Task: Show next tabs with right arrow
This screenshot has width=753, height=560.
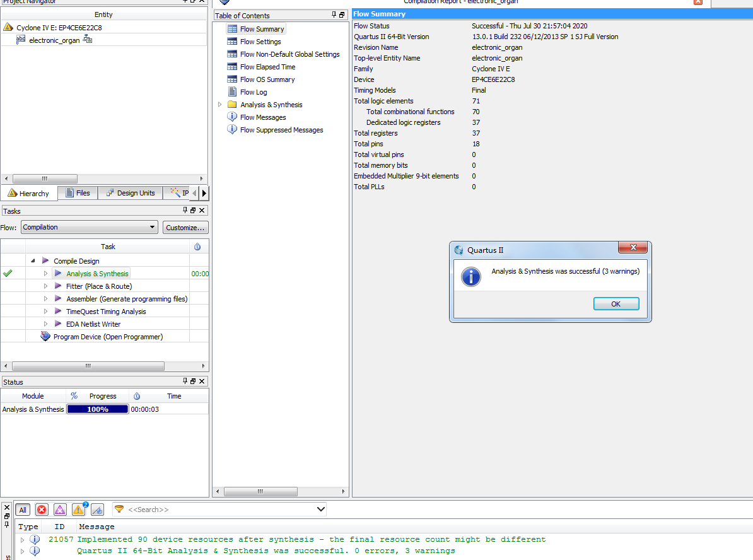Action: [204, 193]
